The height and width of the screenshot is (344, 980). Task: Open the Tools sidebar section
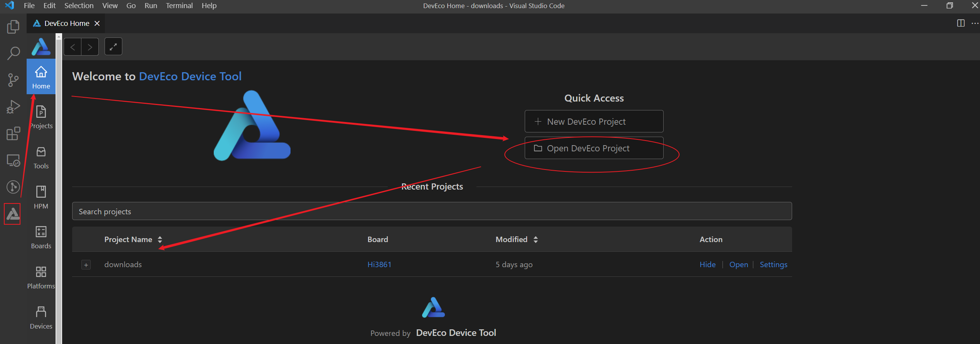41,158
